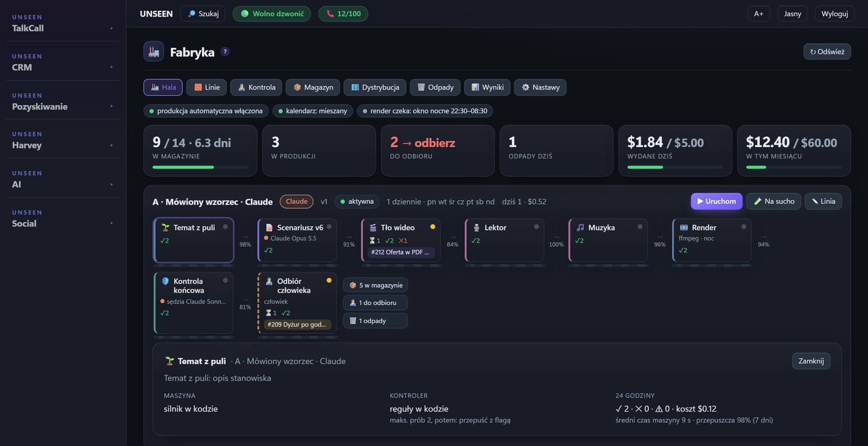This screenshot has height=446, width=868.
Task: Click the trash icon beside 1 odpady
Action: [x=353, y=321]
